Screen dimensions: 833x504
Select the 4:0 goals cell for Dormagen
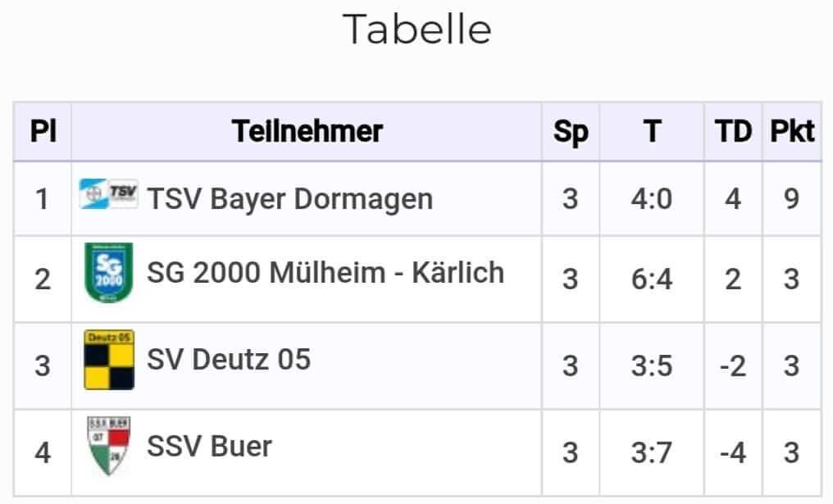[652, 199]
